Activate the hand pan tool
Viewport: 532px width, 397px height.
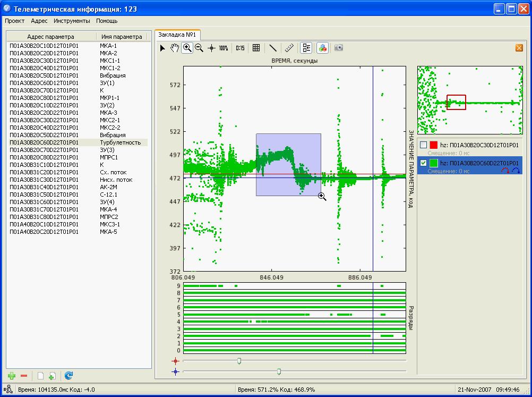click(x=175, y=48)
